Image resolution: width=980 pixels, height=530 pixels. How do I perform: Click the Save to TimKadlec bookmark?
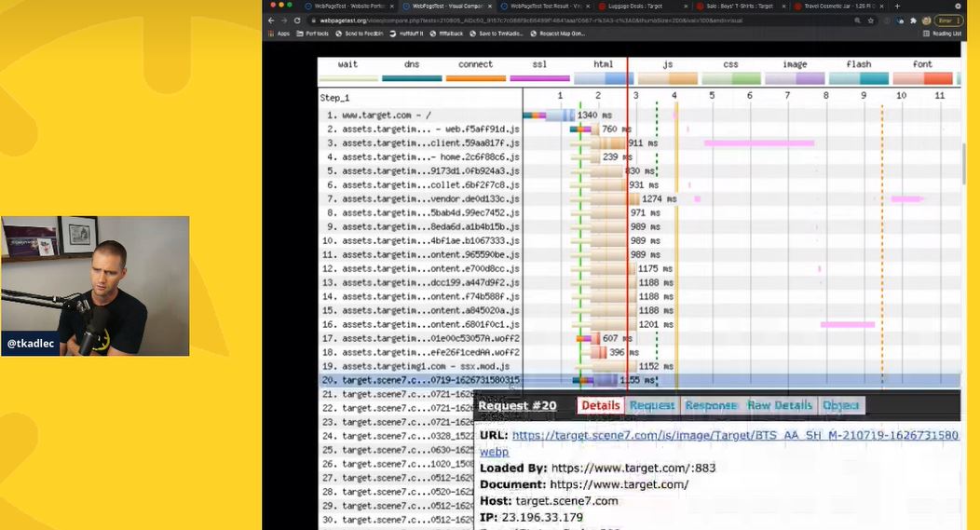(497, 34)
